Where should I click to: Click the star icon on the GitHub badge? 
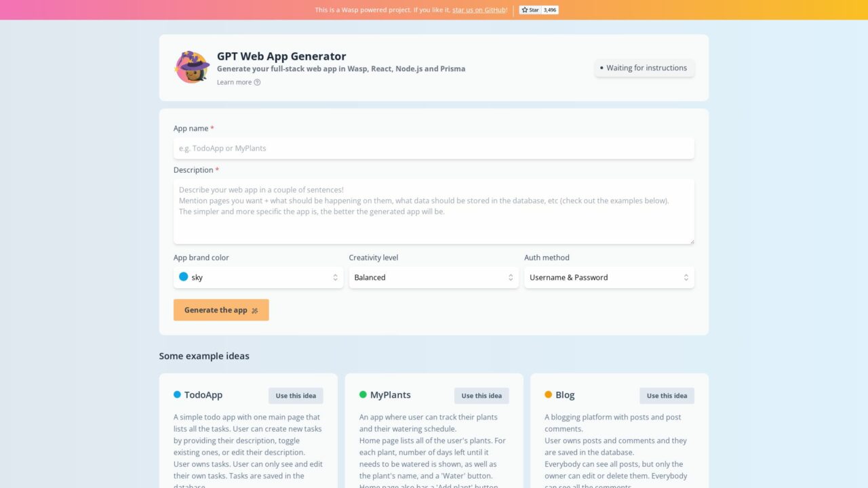point(524,9)
